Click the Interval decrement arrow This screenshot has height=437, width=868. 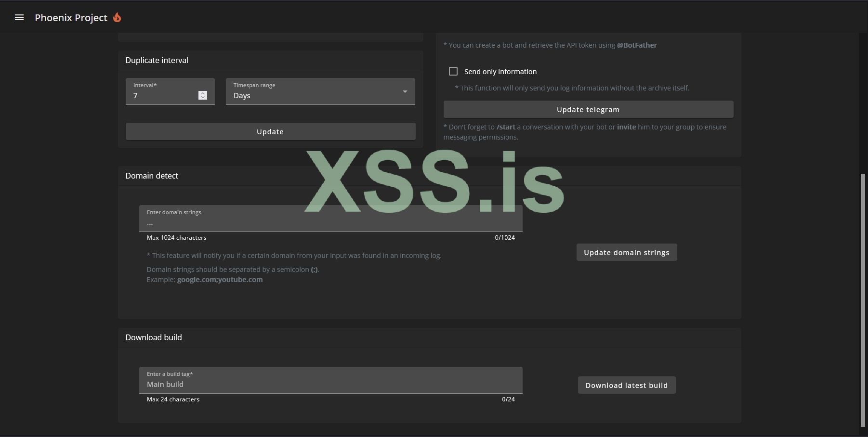point(202,98)
